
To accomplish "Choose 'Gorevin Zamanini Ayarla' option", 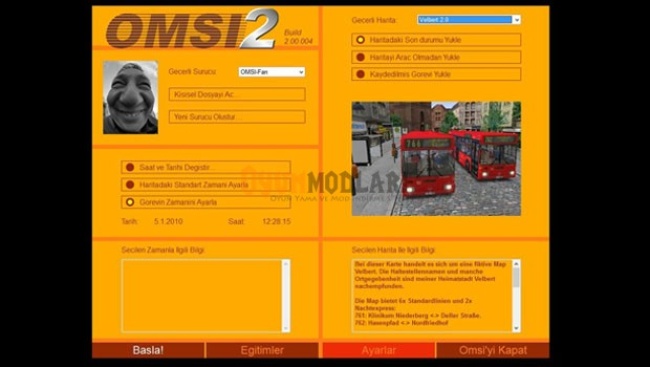I will 206,202.
